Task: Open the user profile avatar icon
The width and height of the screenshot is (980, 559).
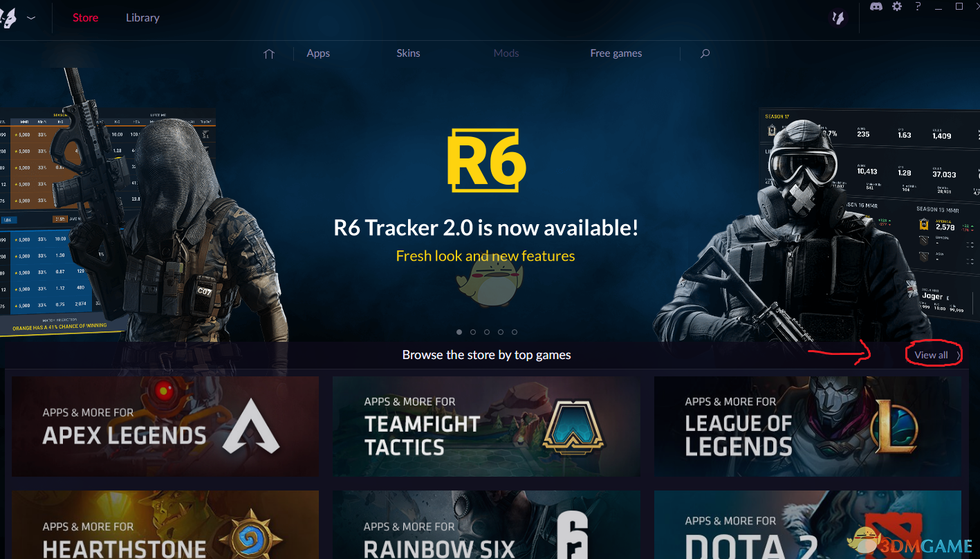Action: pyautogui.click(x=838, y=18)
